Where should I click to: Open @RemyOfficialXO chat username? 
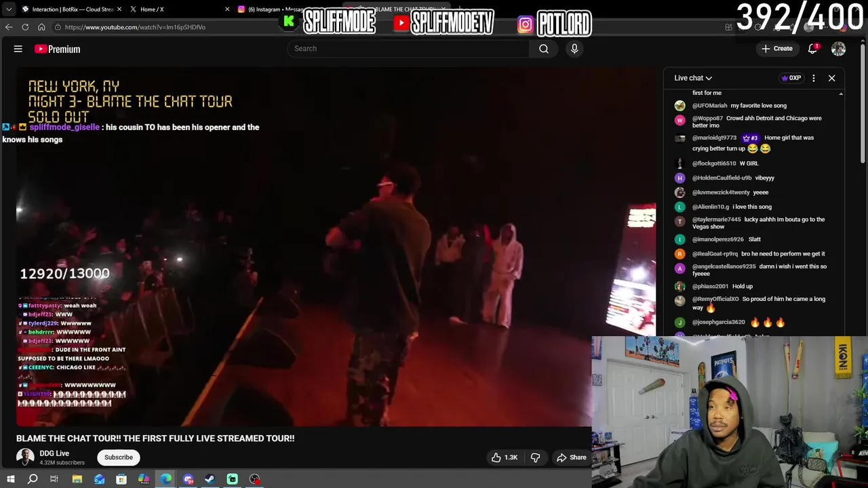click(x=715, y=300)
